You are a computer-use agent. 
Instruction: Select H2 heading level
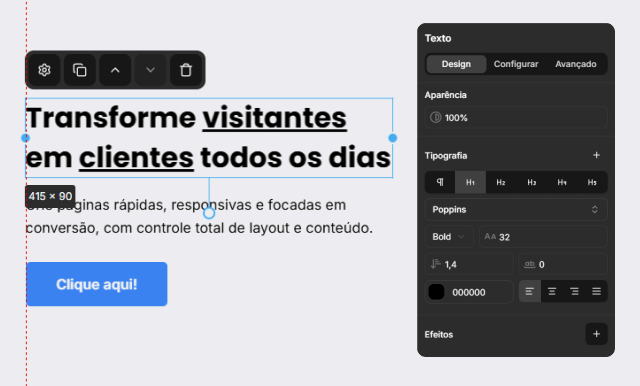pyautogui.click(x=501, y=182)
